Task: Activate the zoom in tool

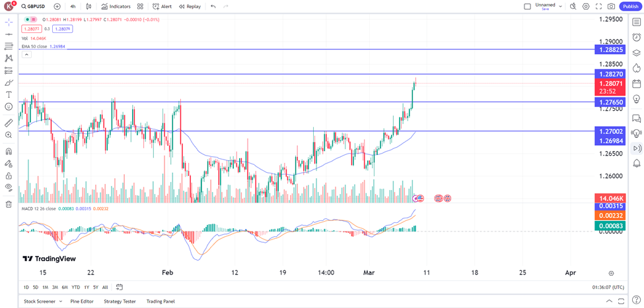Action: pos(9,135)
